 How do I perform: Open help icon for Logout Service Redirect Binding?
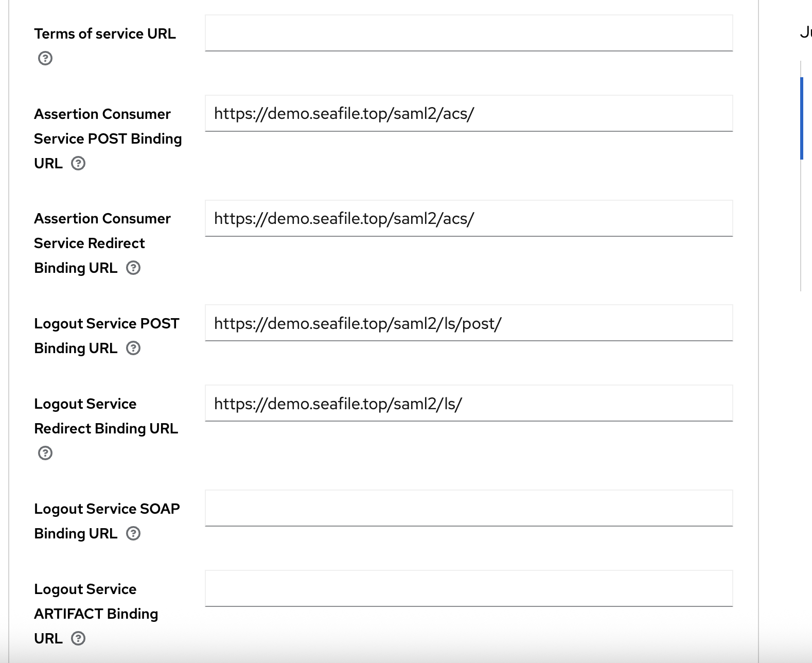45,453
